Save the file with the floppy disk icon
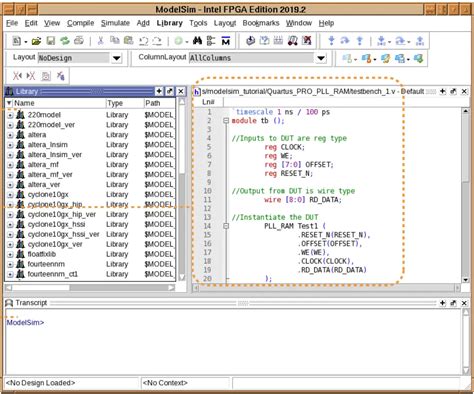 click(x=51, y=41)
